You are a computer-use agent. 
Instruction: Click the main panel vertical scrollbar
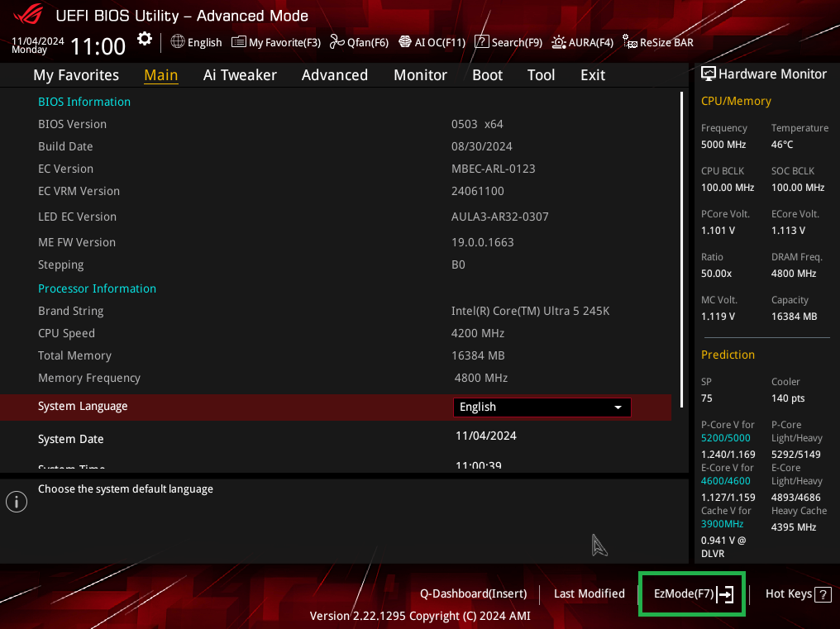click(682, 248)
